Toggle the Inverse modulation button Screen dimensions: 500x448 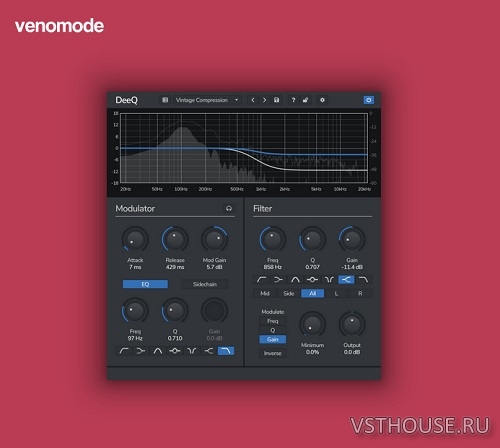[x=273, y=353]
